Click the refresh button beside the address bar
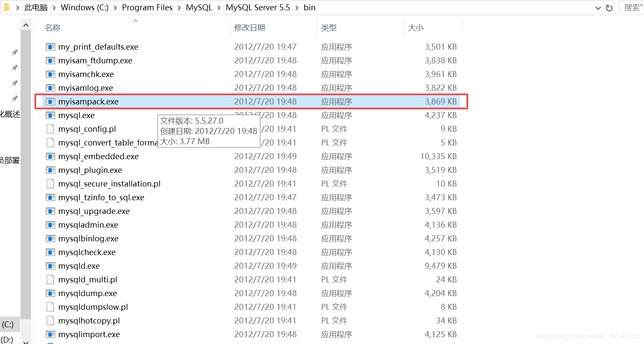The width and height of the screenshot is (644, 344). click(609, 8)
